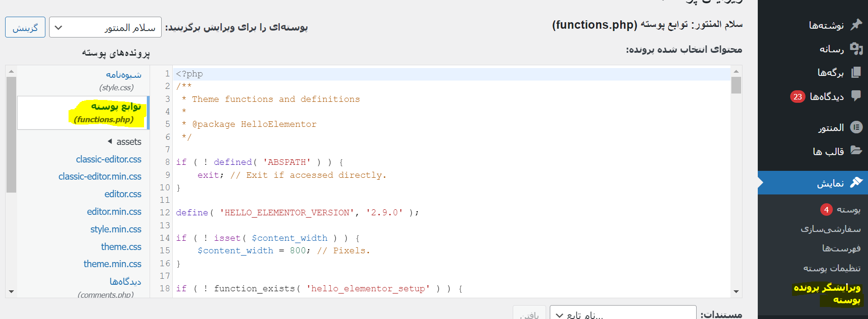Image resolution: width=868 pixels, height=319 pixels.
Task: Click the brush icon beside نمایش
Action: click(x=856, y=182)
